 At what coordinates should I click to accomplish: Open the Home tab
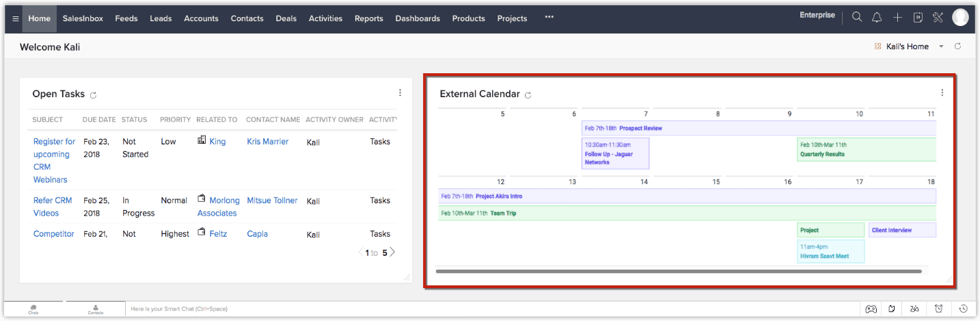coord(40,18)
